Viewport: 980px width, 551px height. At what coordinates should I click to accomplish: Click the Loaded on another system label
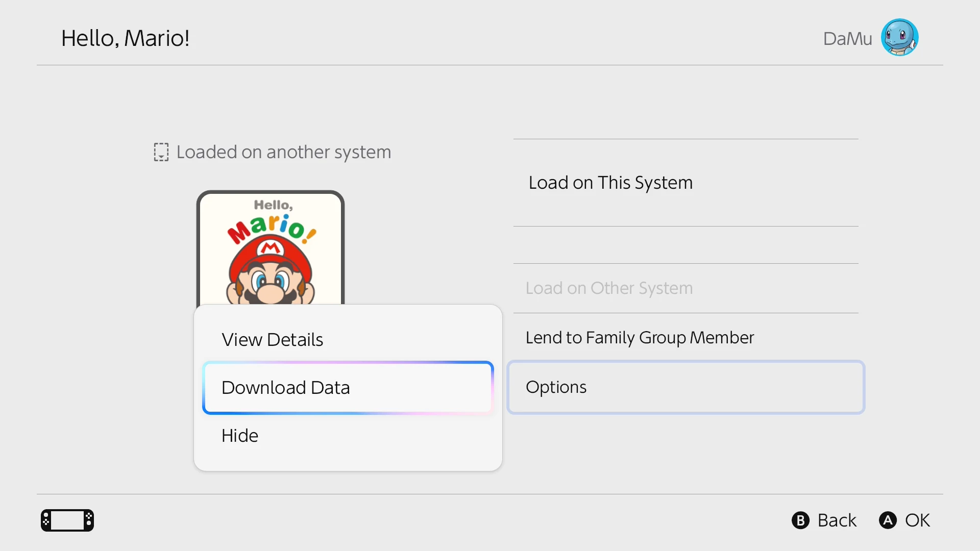(284, 152)
